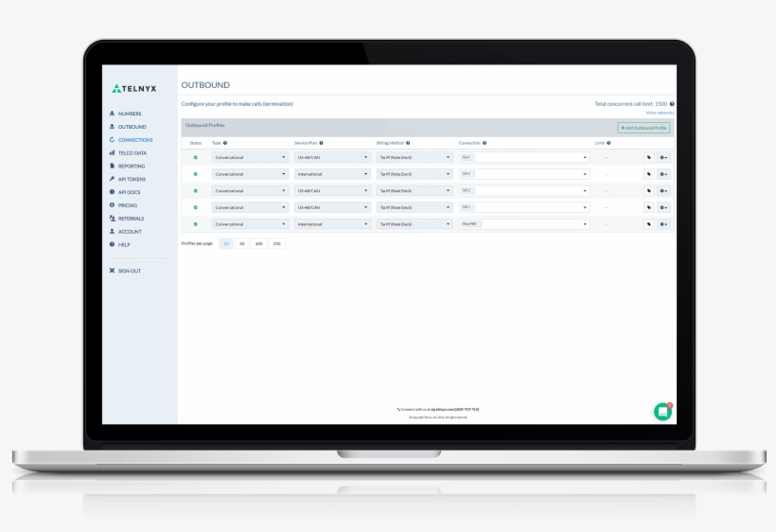Open gear settings menu in SIP 1 row
This screenshot has width=776, height=532.
[663, 207]
